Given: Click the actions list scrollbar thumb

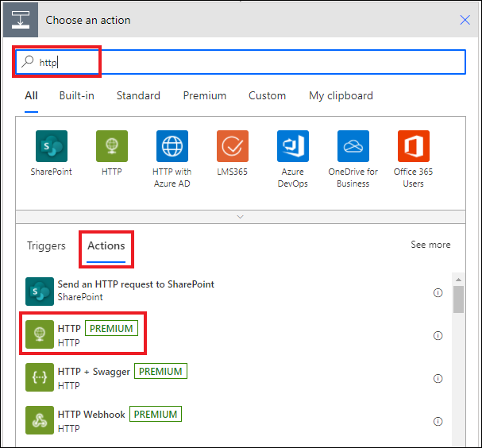Looking at the screenshot, I should click(458, 299).
